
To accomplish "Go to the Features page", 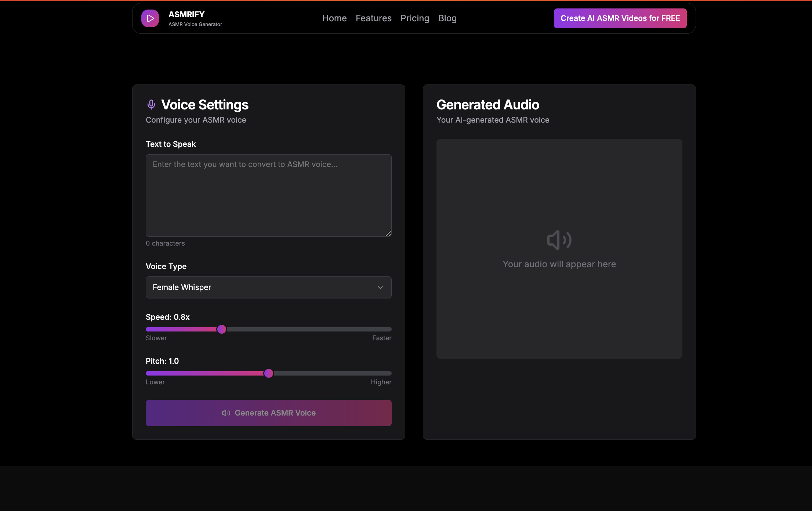I will click(373, 18).
